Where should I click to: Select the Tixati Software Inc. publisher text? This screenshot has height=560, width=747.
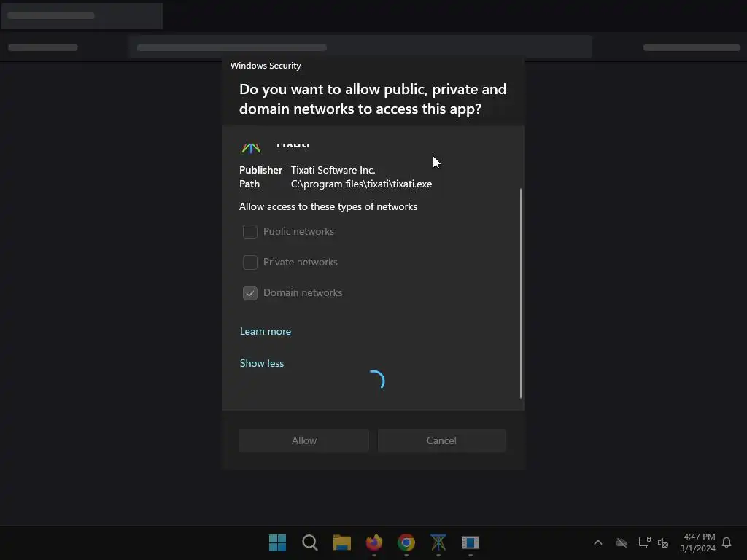333,170
